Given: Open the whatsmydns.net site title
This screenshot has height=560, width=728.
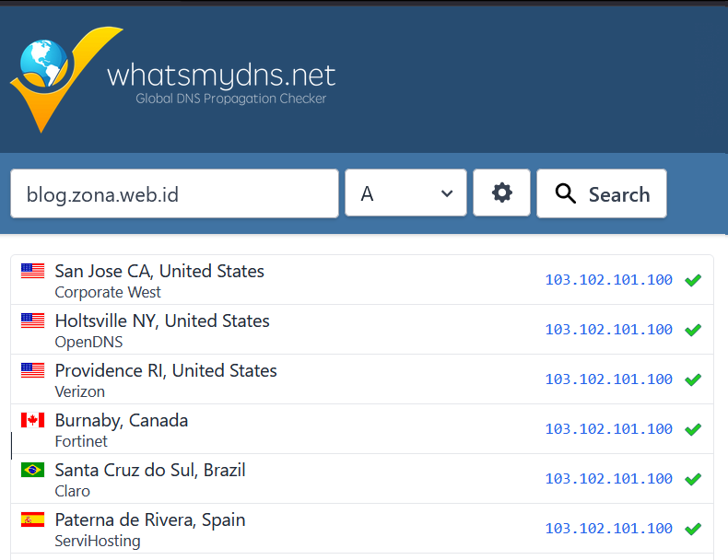Looking at the screenshot, I should [221, 76].
